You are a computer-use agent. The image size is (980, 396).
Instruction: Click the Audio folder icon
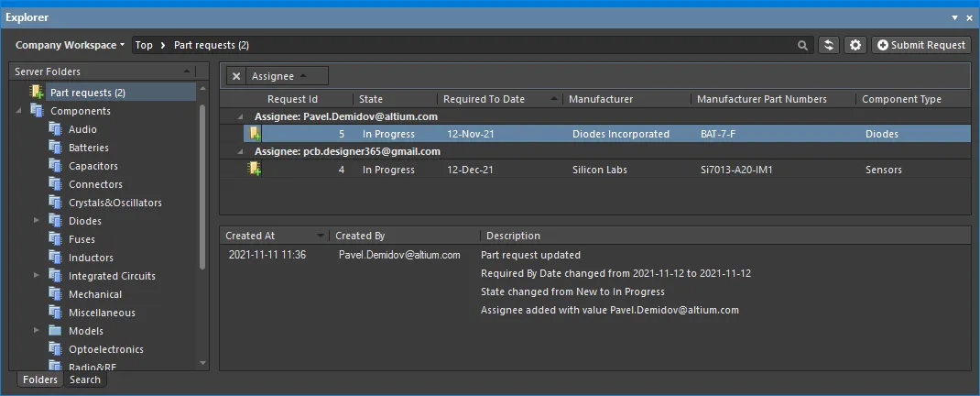point(55,129)
